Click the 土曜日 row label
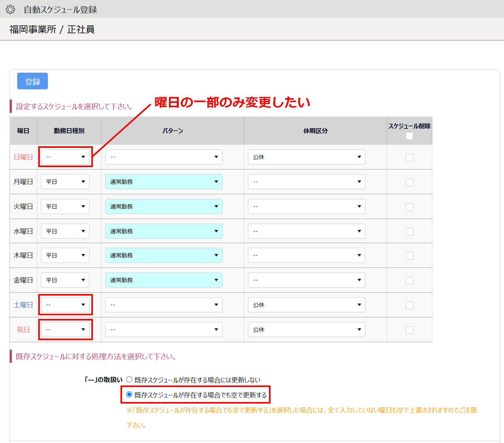The image size is (504, 443). (23, 305)
